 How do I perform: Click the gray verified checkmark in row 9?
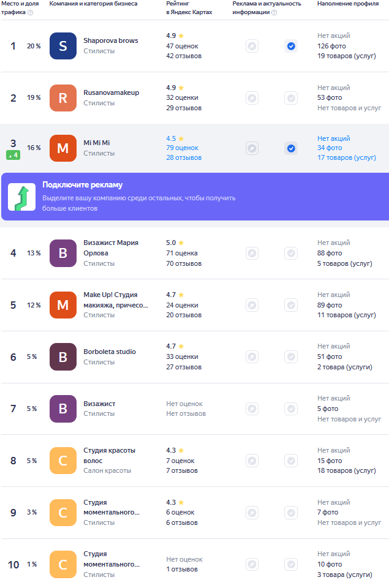(x=291, y=513)
